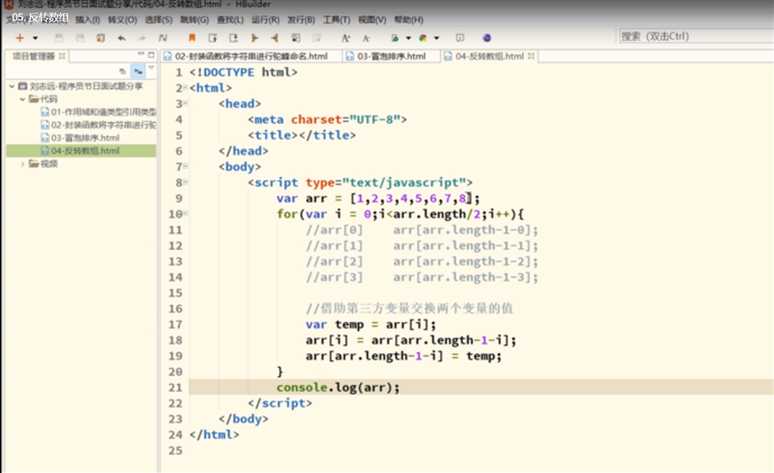
Task: Open the 发行(B) menu
Action: pos(301,20)
